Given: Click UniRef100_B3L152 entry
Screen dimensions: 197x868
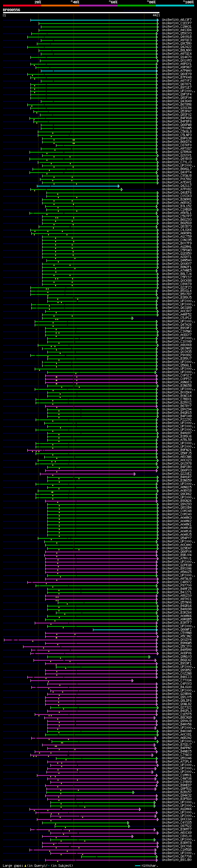Looking at the screenshot, I should pos(177,206).
